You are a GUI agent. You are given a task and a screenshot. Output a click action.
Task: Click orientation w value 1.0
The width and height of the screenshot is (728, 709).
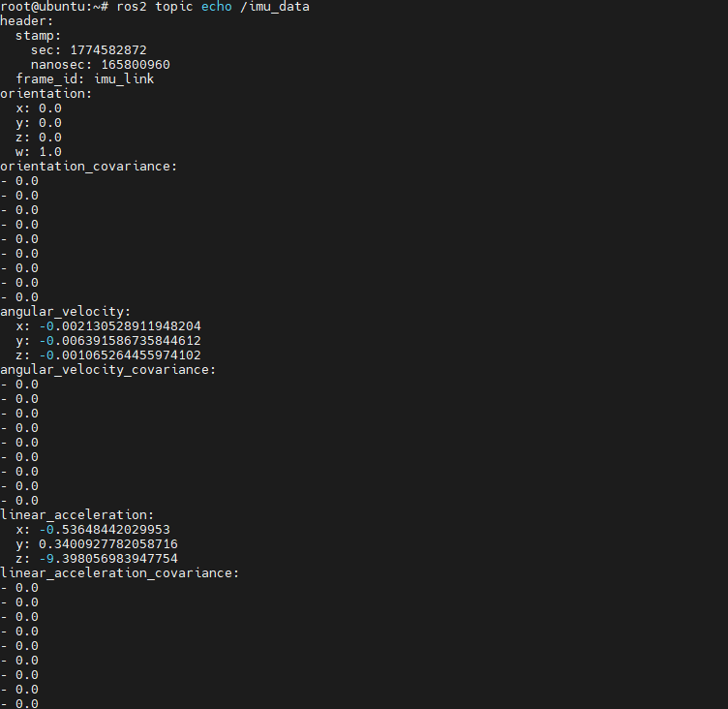(50, 152)
